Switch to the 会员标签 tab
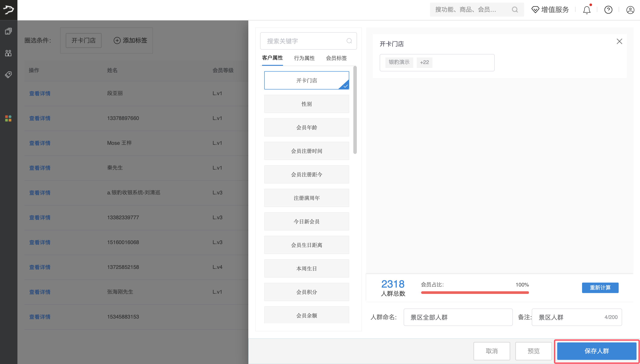 pos(336,58)
